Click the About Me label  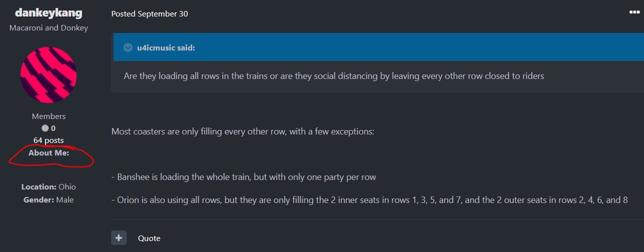pos(49,153)
